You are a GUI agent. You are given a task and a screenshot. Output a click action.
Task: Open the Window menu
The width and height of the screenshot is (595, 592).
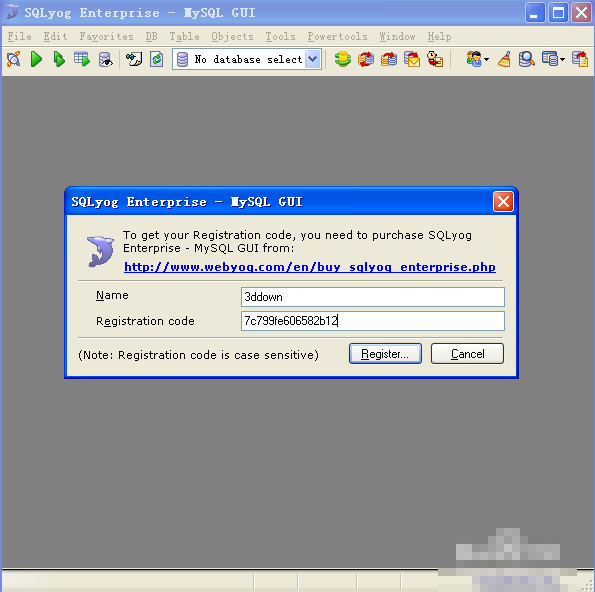397,36
